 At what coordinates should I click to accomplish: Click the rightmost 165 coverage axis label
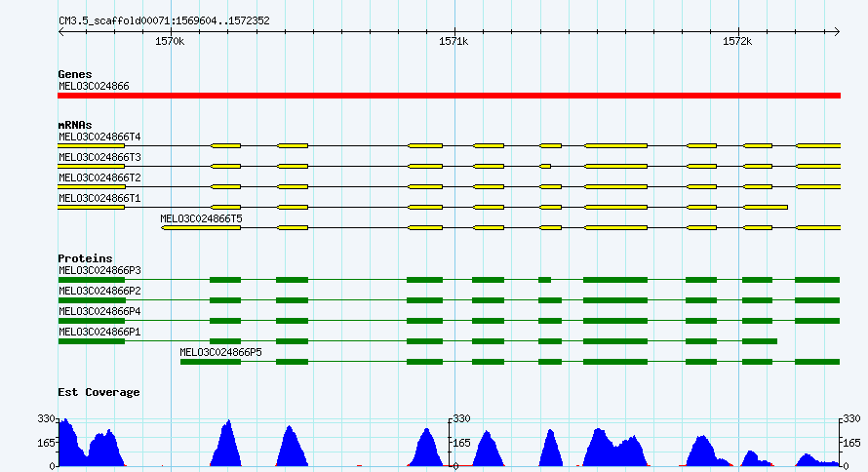pyautogui.click(x=852, y=443)
